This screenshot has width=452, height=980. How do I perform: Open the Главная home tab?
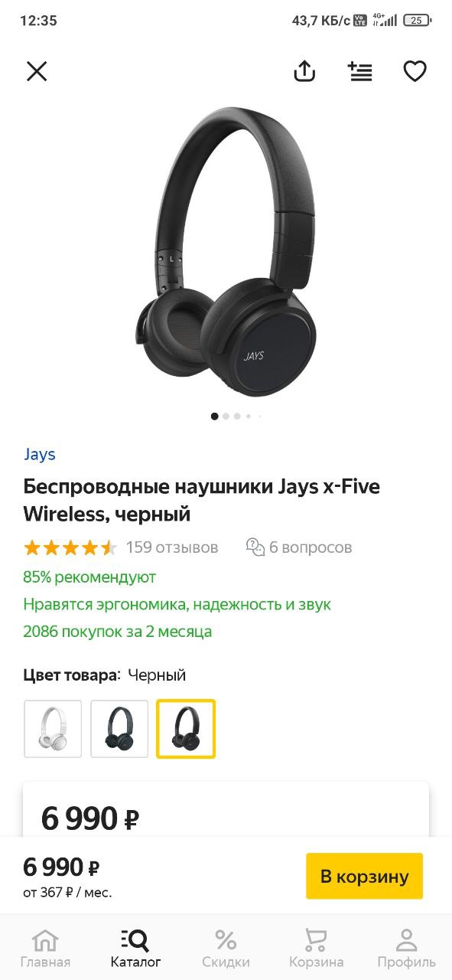click(45, 949)
